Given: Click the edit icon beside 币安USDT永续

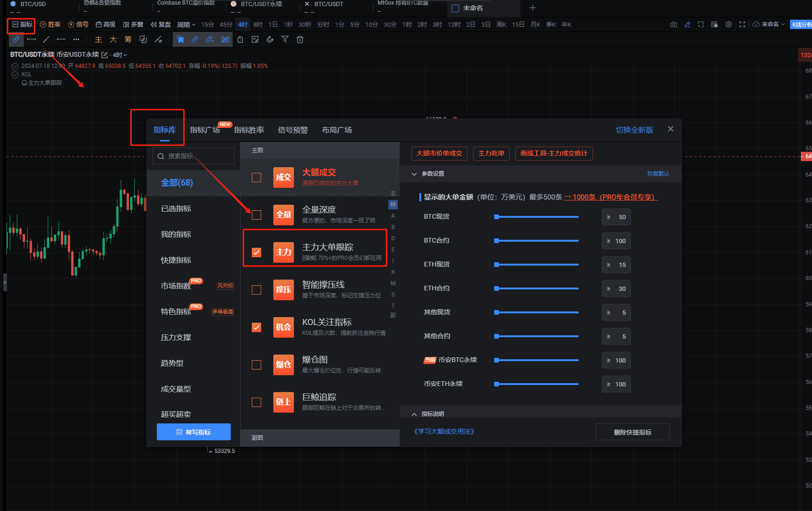Looking at the screenshot, I should [104, 55].
